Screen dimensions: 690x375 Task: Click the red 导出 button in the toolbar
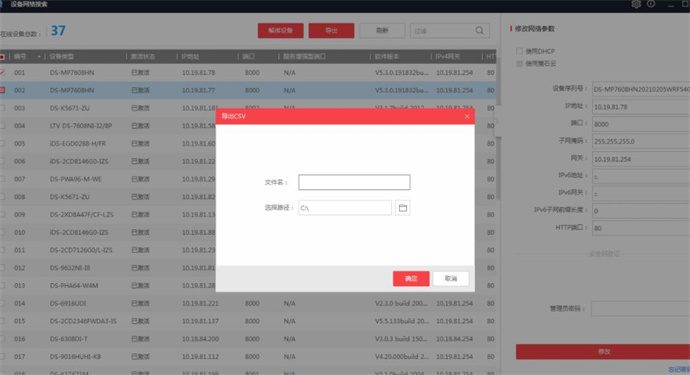pyautogui.click(x=331, y=31)
